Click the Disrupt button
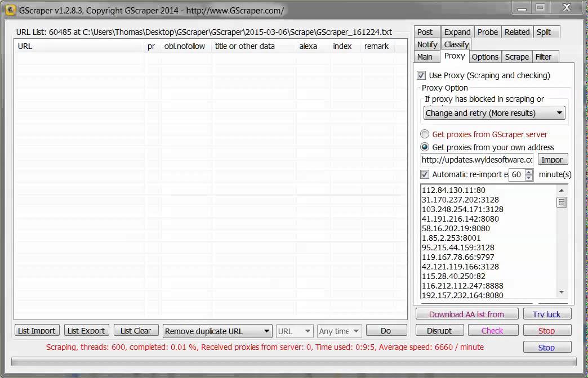Screen dimensions: 588x378 (x=439, y=330)
